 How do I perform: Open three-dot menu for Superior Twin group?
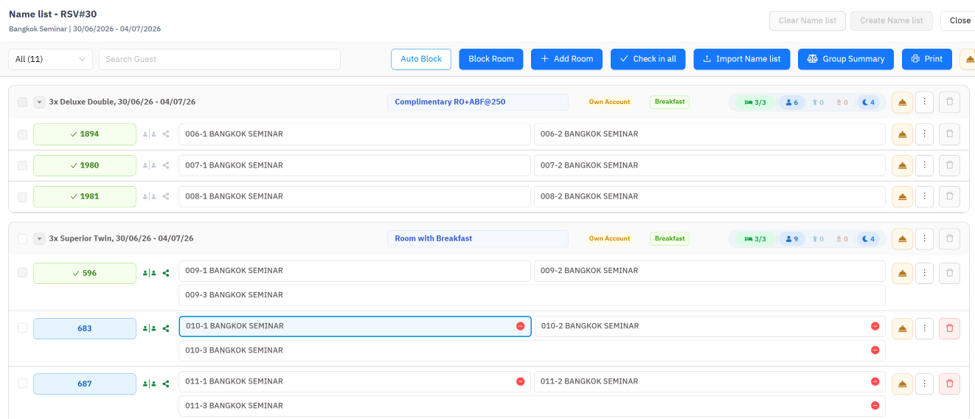(x=925, y=238)
